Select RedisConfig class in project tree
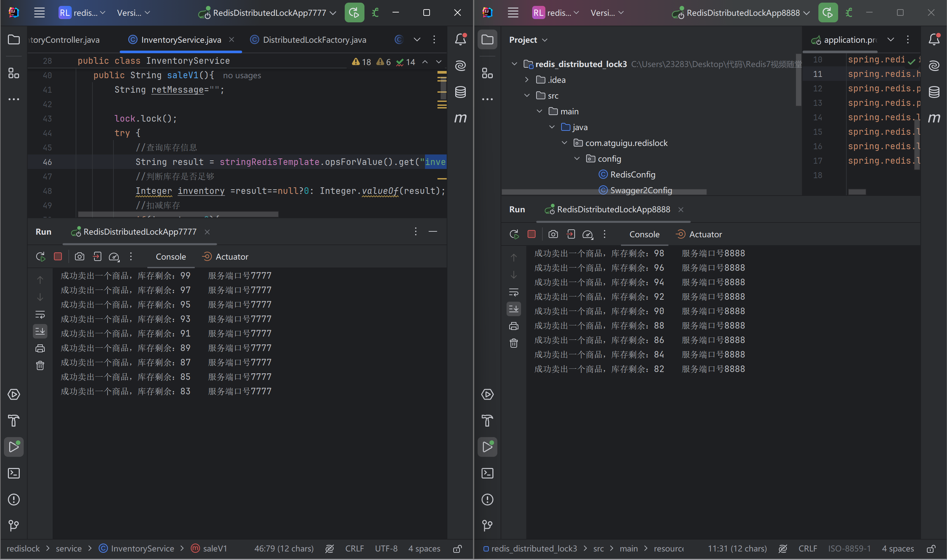 (x=633, y=175)
